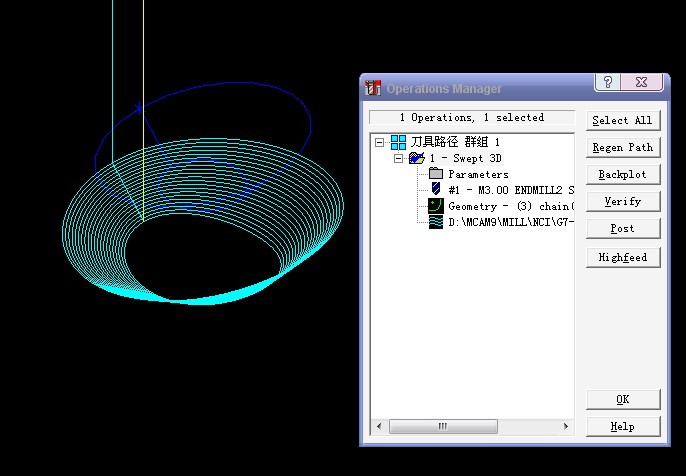This screenshot has width=686, height=476.
Task: Click the M3.00 endmill tool icon
Action: click(x=436, y=189)
